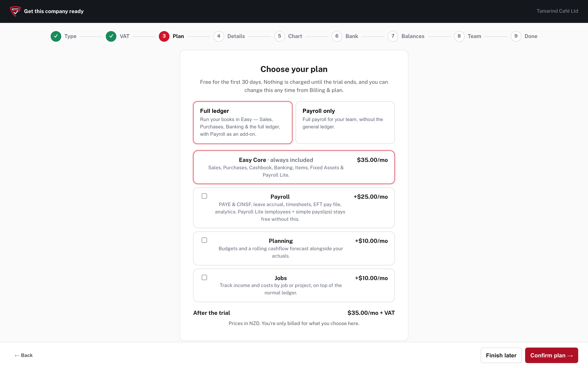Click the Details step label
588x368 pixels.
(x=236, y=36)
